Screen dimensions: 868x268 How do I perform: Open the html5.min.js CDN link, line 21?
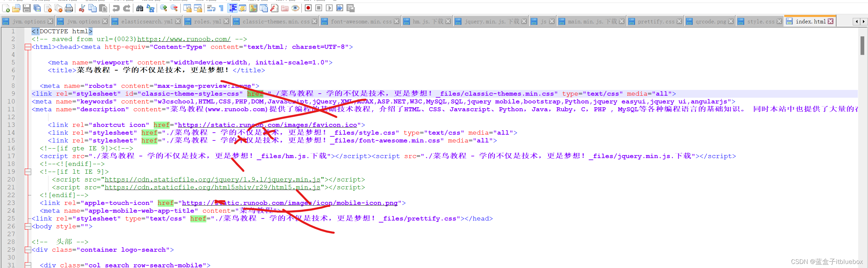click(x=213, y=187)
